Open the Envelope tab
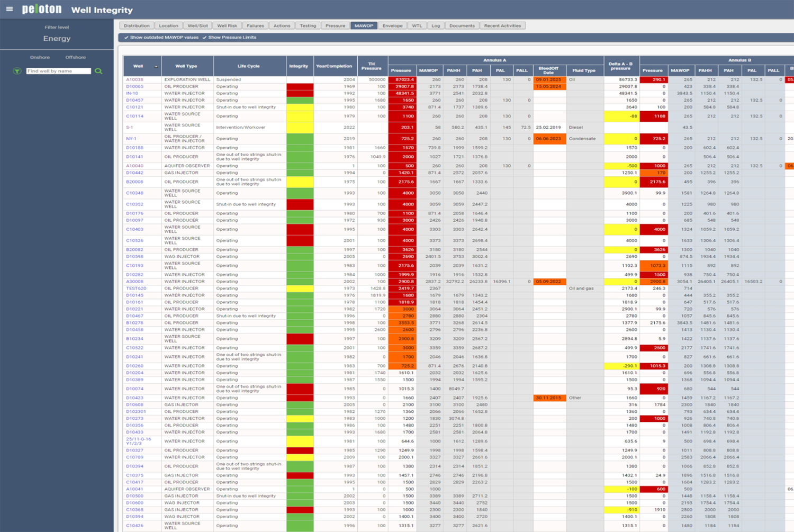This screenshot has height=532, width=794. click(x=392, y=25)
